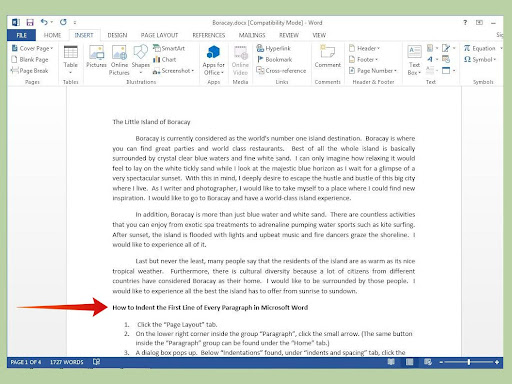Image resolution: width=512 pixels, height=384 pixels.
Task: Save the document with the floppy disk icon
Action: click(x=30, y=22)
